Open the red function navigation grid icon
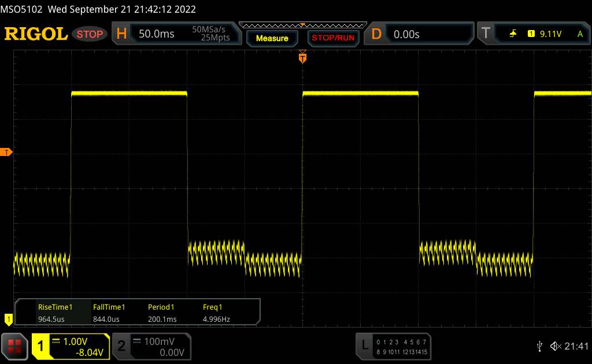 coord(14,346)
